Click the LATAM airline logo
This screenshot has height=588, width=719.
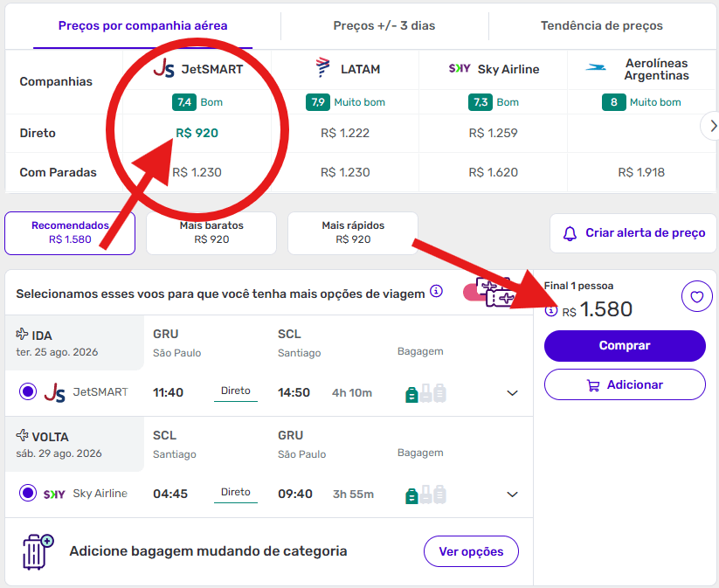(323, 68)
